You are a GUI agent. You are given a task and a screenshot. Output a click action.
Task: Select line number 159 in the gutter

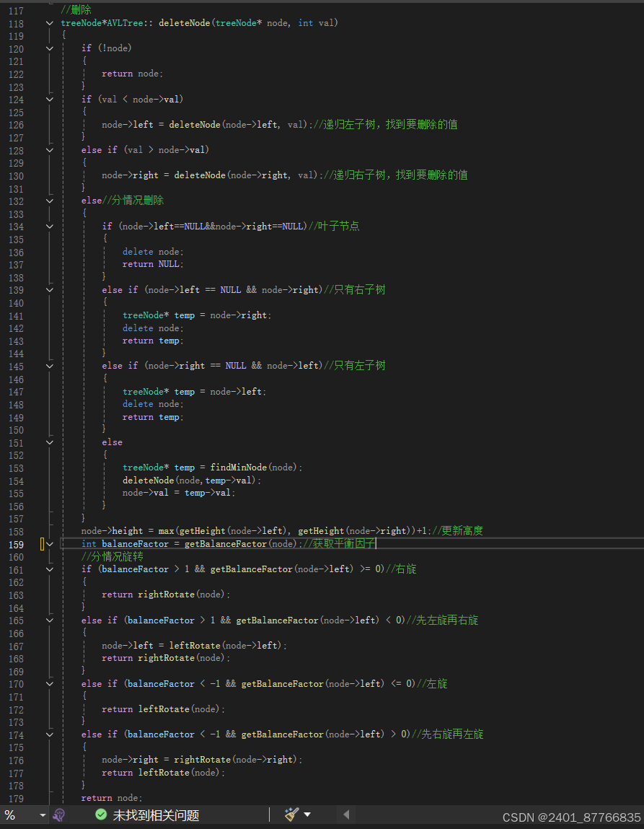[16, 543]
